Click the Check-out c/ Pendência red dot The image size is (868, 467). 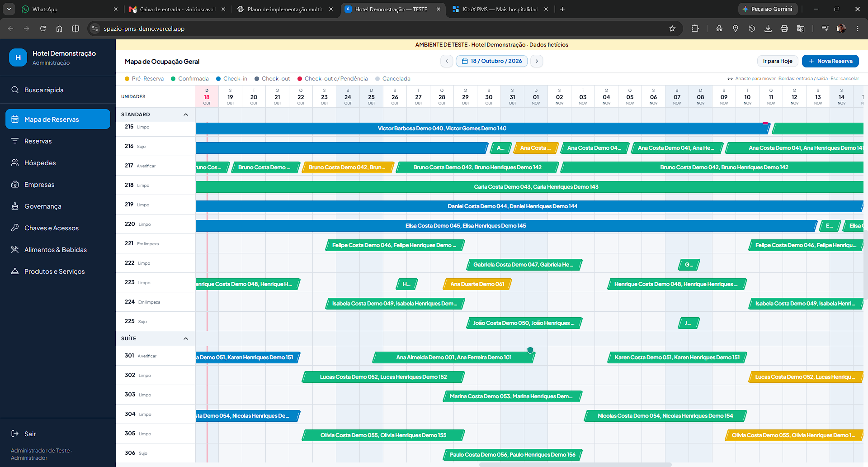pos(300,79)
